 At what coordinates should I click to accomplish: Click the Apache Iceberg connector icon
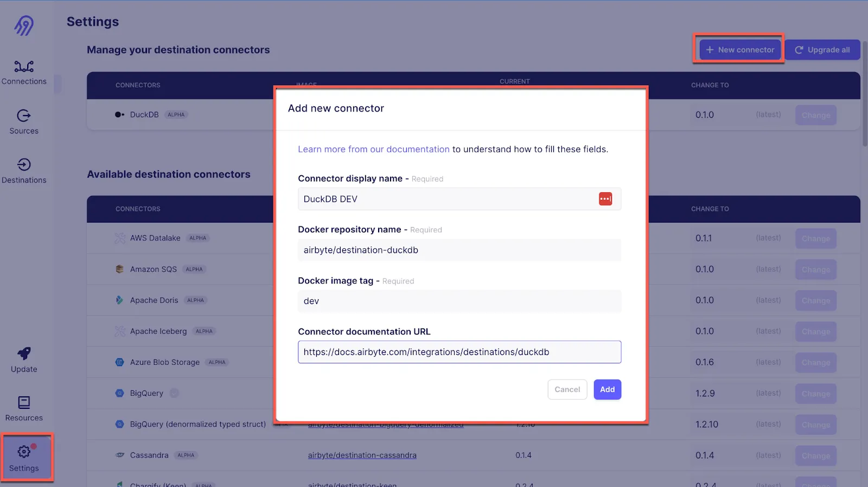pyautogui.click(x=120, y=331)
